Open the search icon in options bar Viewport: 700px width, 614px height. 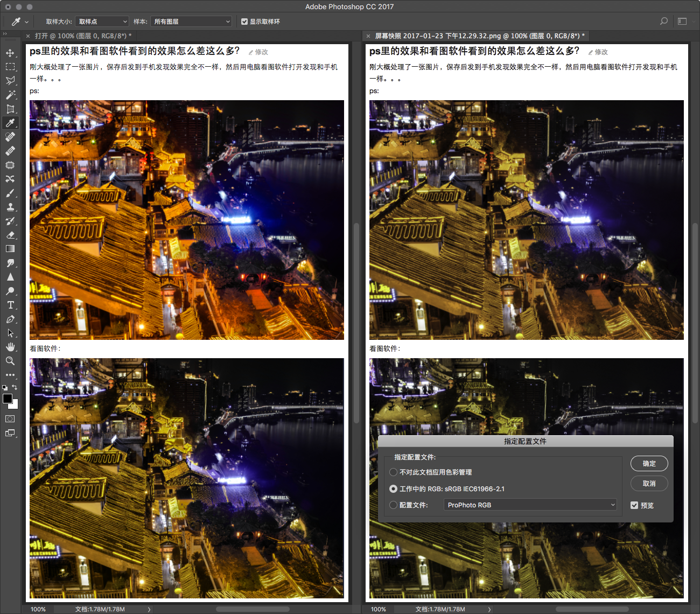coord(664,22)
